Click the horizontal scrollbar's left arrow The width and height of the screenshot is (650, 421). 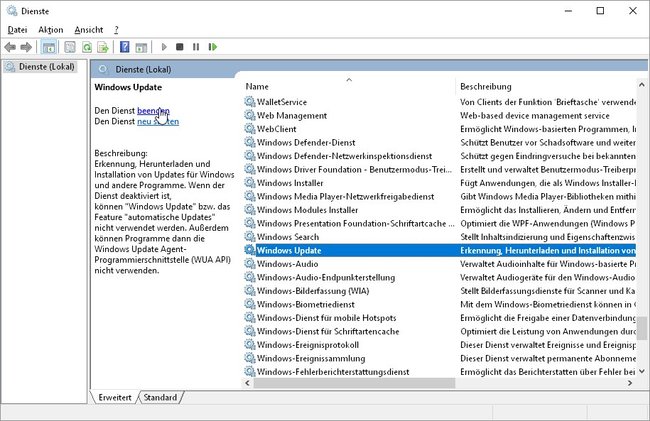coord(247,383)
